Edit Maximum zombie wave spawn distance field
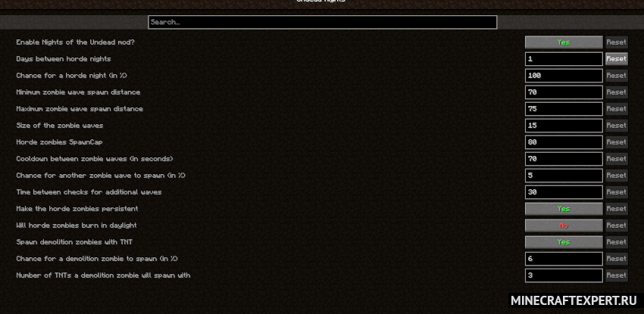Screen dimensions: 644x314 point(564,109)
